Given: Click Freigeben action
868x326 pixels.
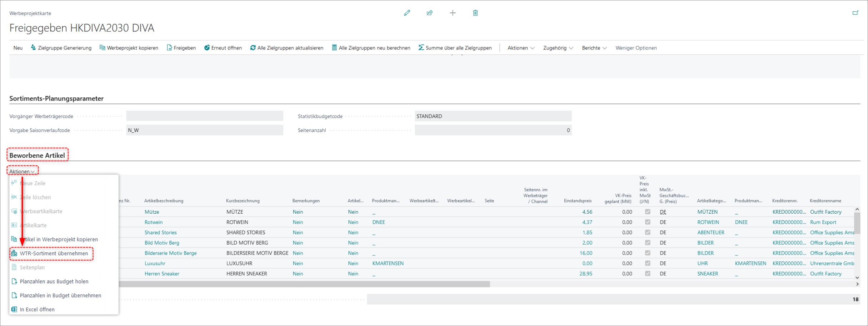Looking at the screenshot, I should tap(181, 48).
